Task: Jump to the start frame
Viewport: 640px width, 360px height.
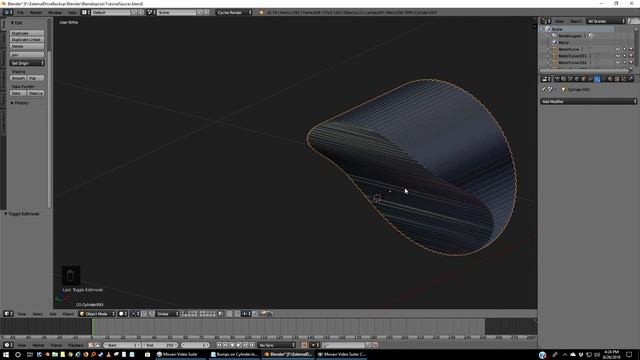Action: [x=220, y=345]
